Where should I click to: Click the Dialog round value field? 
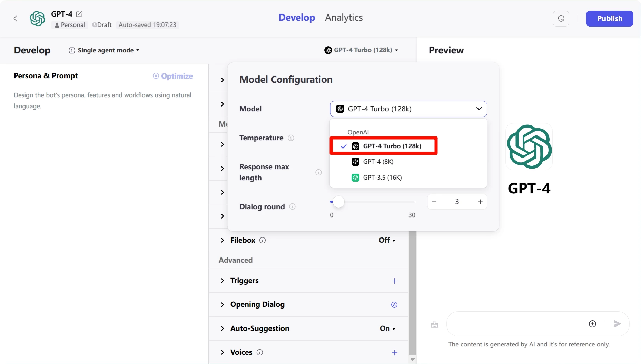pos(457,202)
